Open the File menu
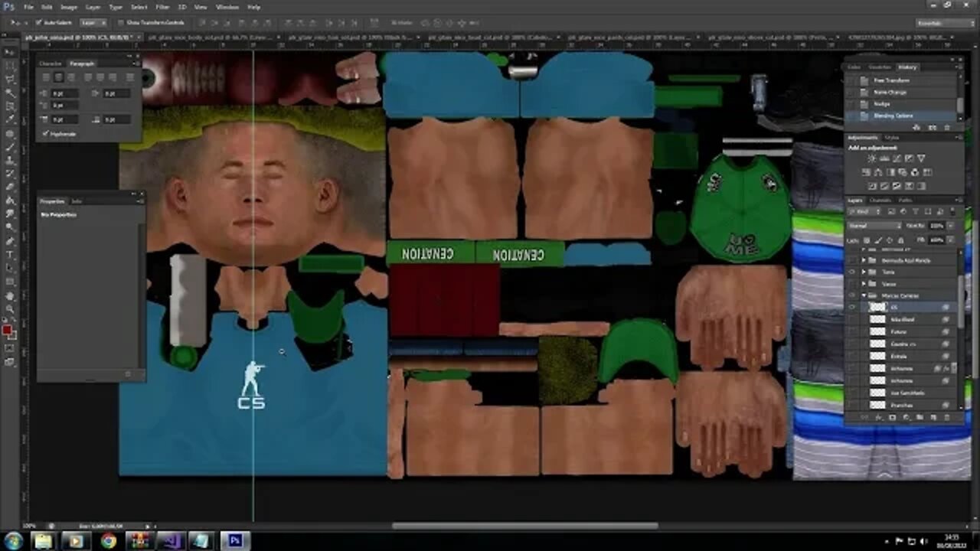Viewport: 980px width, 551px height. coord(28,7)
